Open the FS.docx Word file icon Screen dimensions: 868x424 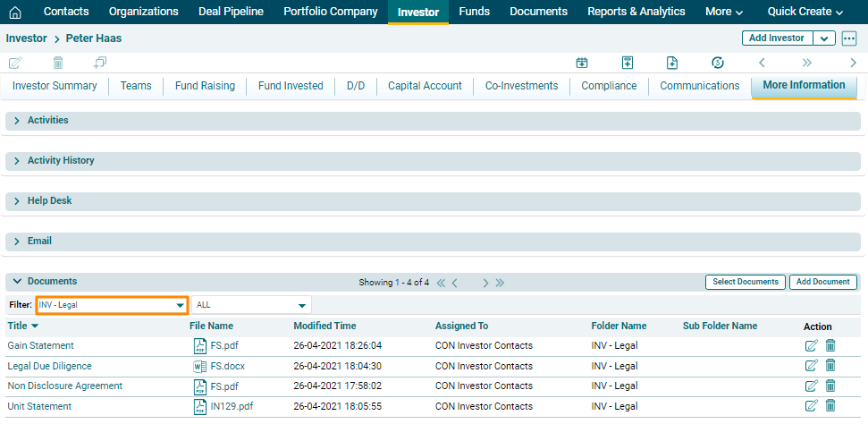click(x=199, y=366)
